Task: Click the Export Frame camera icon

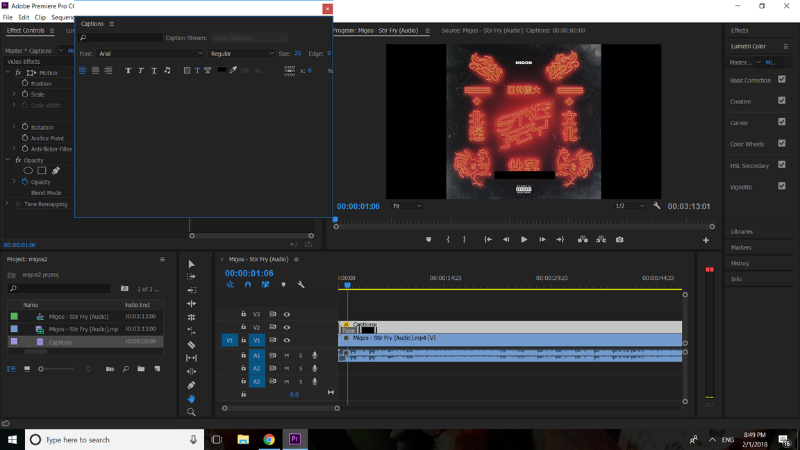Action: 620,239
